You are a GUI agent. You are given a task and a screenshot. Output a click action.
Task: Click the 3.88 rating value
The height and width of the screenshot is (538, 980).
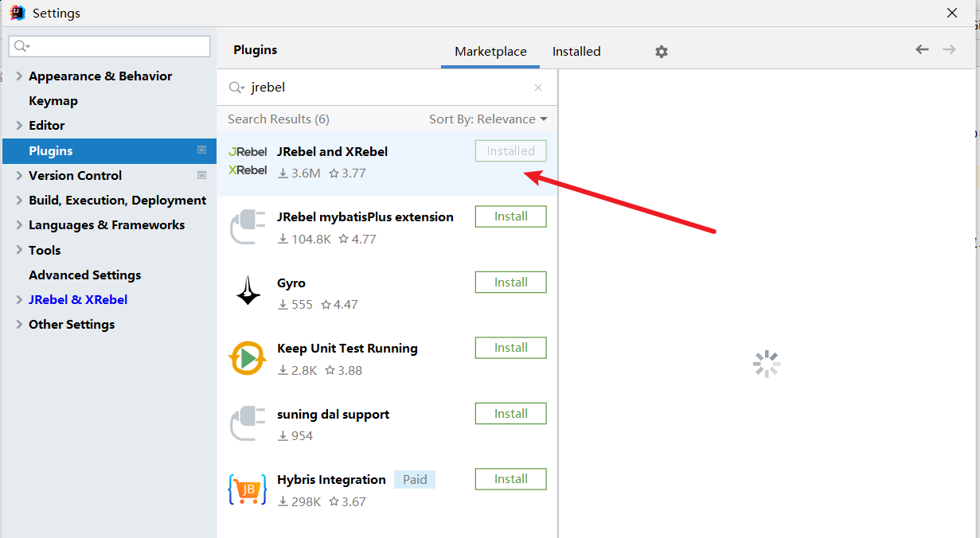pyautogui.click(x=343, y=371)
